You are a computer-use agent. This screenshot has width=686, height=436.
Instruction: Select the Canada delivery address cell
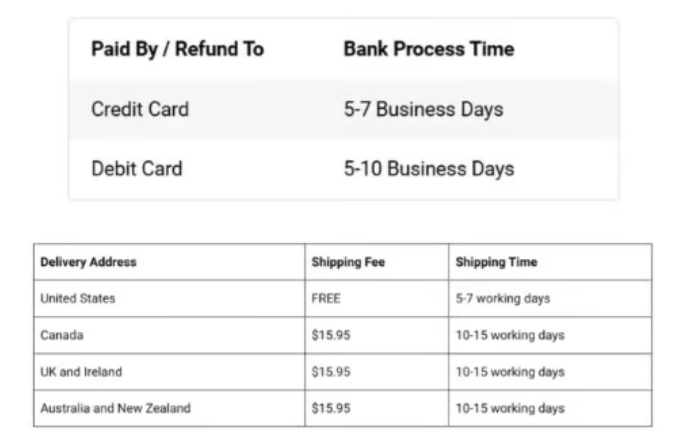pos(62,335)
